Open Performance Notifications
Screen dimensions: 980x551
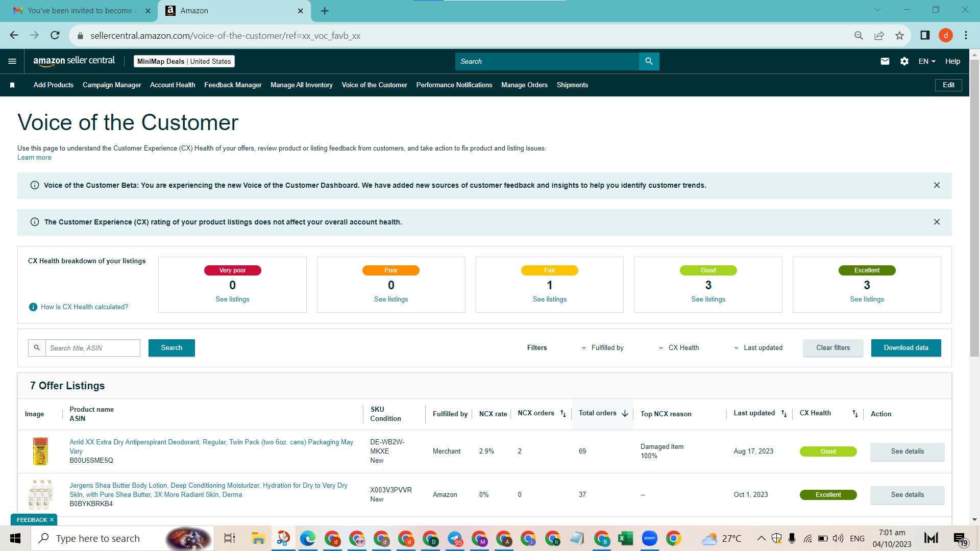tap(454, 85)
